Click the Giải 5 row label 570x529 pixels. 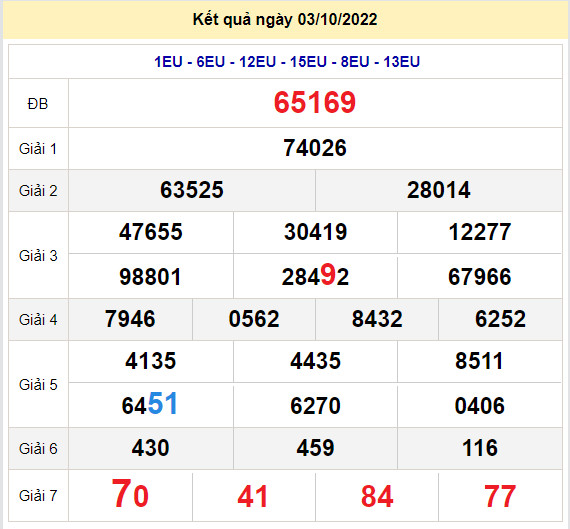tap(38, 385)
